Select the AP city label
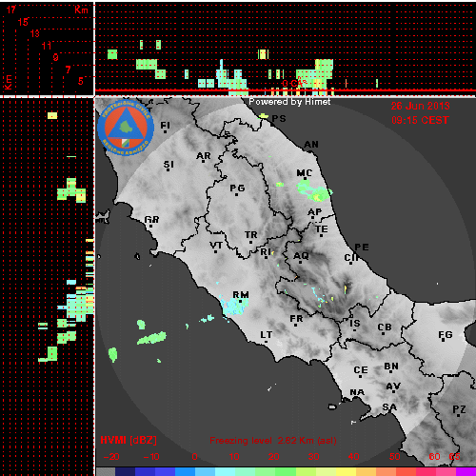 coord(315,211)
